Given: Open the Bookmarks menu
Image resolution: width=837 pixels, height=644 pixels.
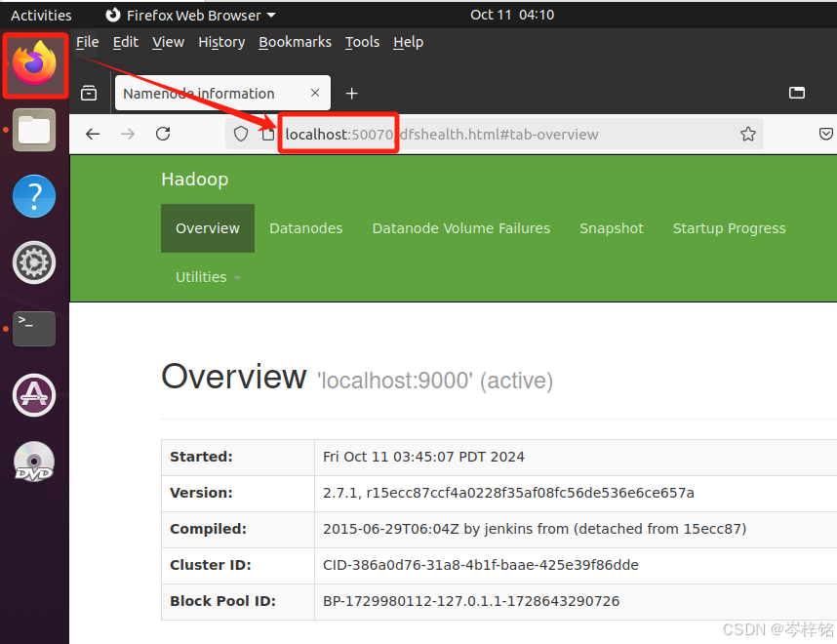Looking at the screenshot, I should pyautogui.click(x=295, y=42).
